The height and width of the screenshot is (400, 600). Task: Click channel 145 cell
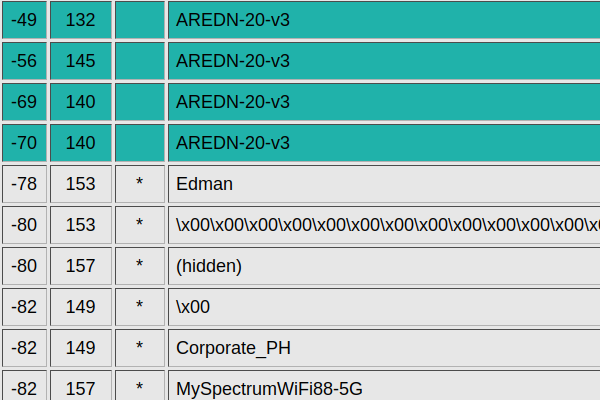pos(81,61)
